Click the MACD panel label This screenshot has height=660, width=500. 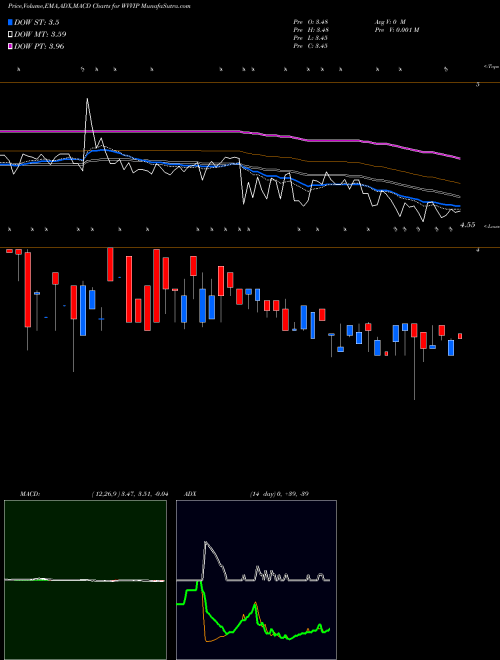30,494
